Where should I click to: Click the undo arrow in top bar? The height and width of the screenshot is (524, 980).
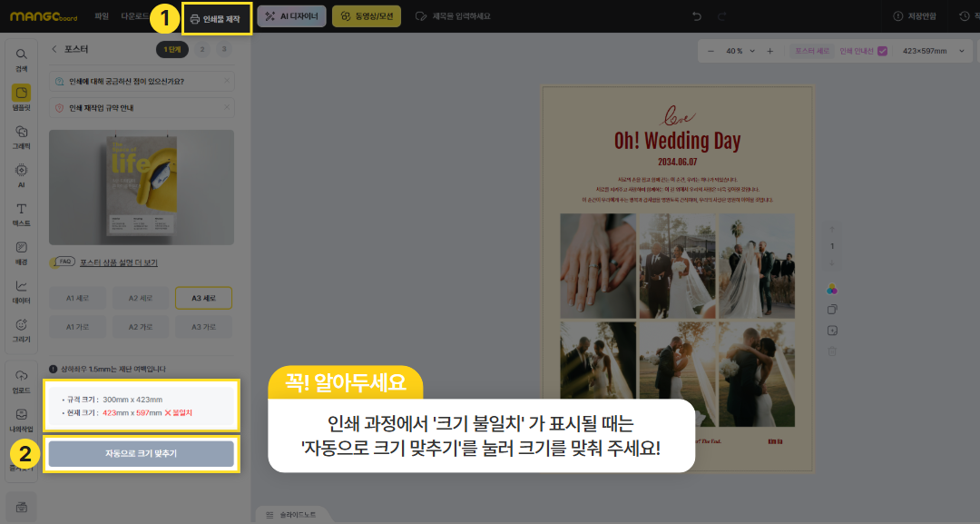(697, 16)
